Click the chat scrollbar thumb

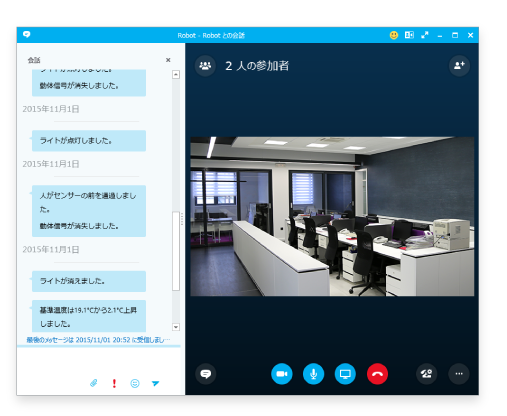coord(176,251)
